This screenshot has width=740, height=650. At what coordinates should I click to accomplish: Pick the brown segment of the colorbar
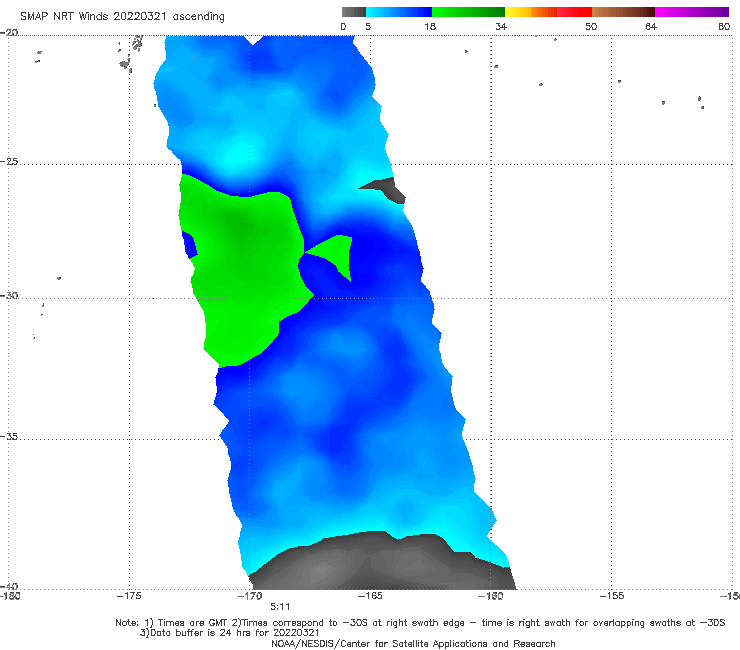pos(623,12)
